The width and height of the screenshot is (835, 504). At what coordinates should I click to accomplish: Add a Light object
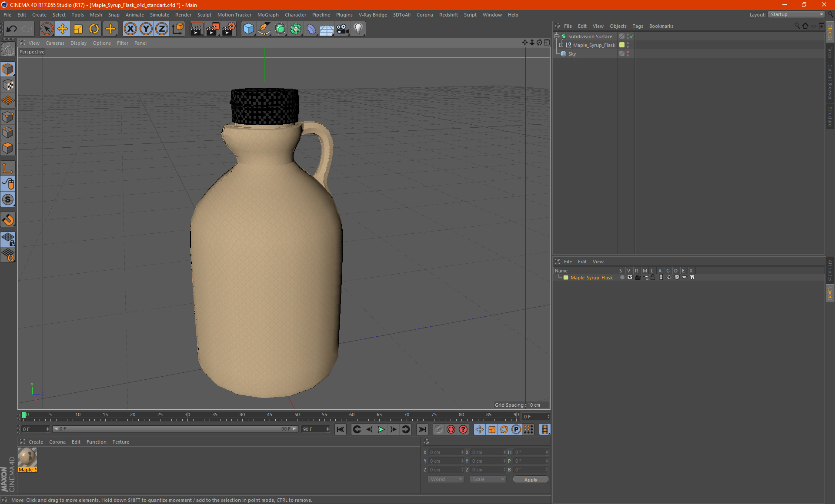pyautogui.click(x=358, y=29)
